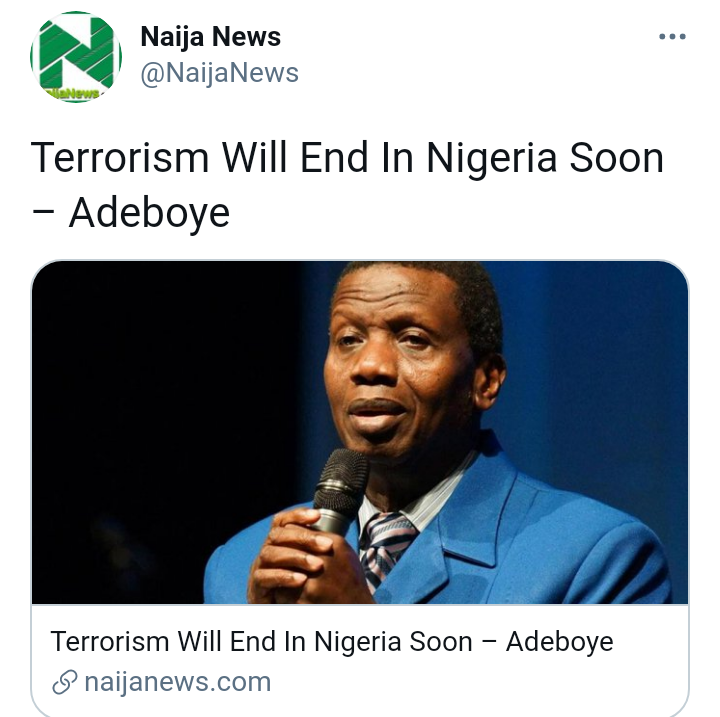Open the Naija News display name
The image size is (720, 717).
coord(210,37)
